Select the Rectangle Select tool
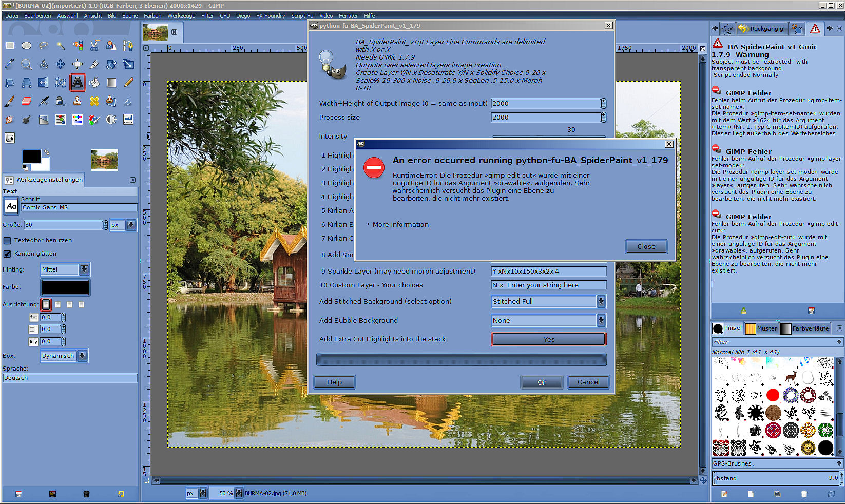Image resolution: width=845 pixels, height=504 pixels. click(x=10, y=46)
